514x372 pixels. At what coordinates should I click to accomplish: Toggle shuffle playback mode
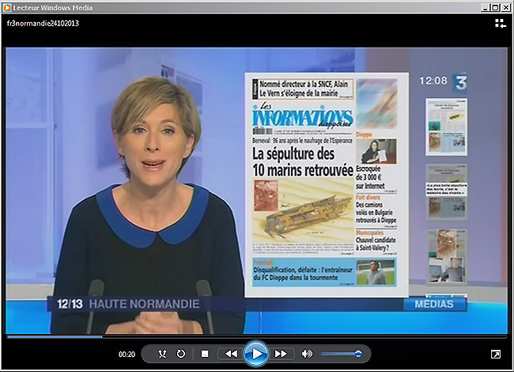point(162,354)
